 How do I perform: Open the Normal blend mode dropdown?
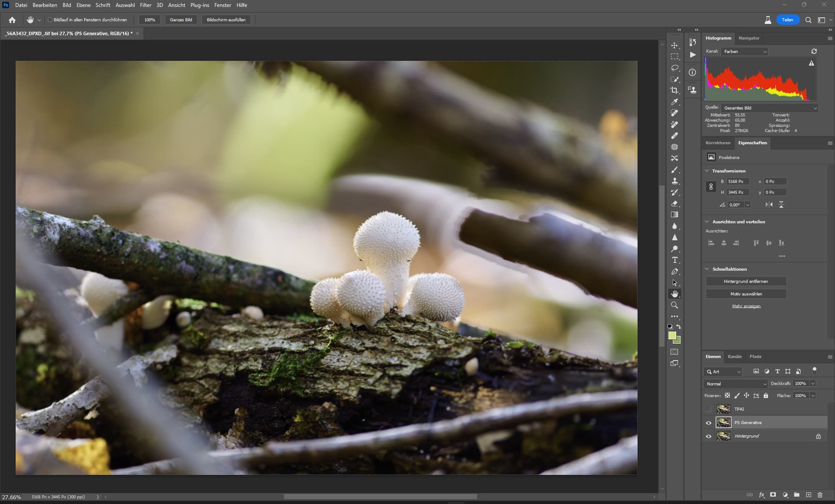point(736,384)
